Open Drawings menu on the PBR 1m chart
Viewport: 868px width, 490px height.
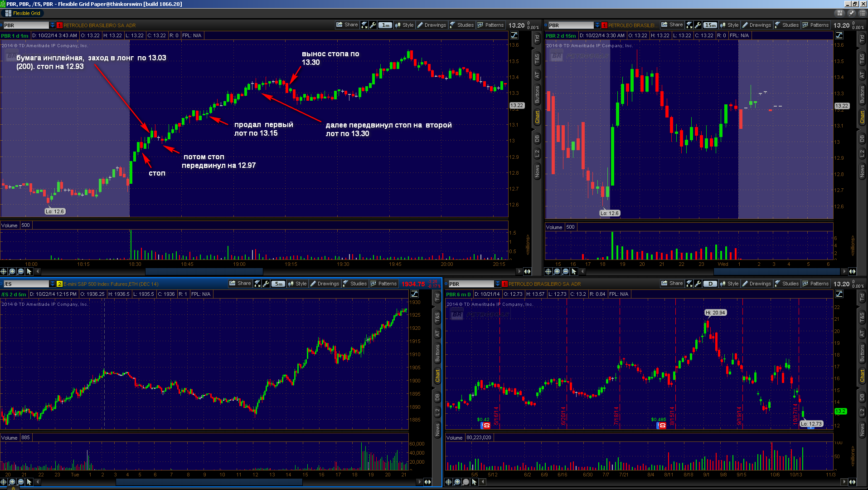[x=432, y=25]
